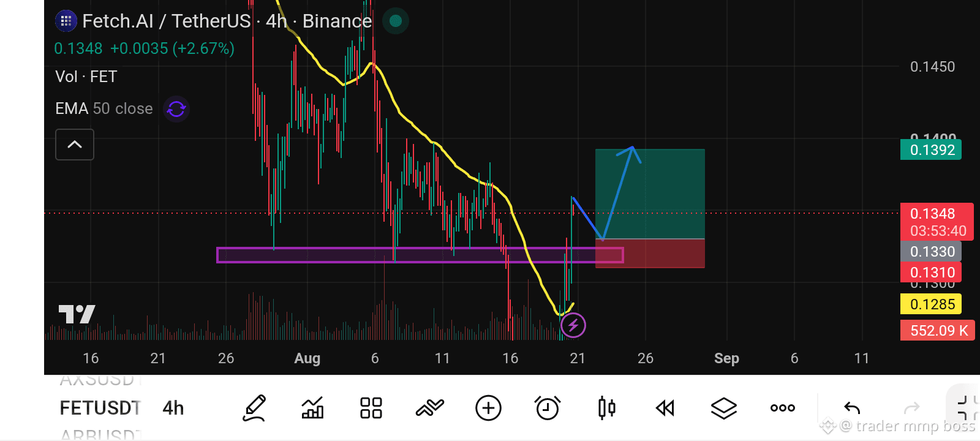Select the green take-profit zone of the long position

click(650, 194)
